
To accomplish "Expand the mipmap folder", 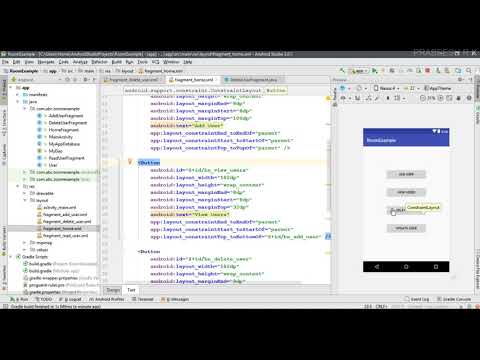I will coord(25,243).
